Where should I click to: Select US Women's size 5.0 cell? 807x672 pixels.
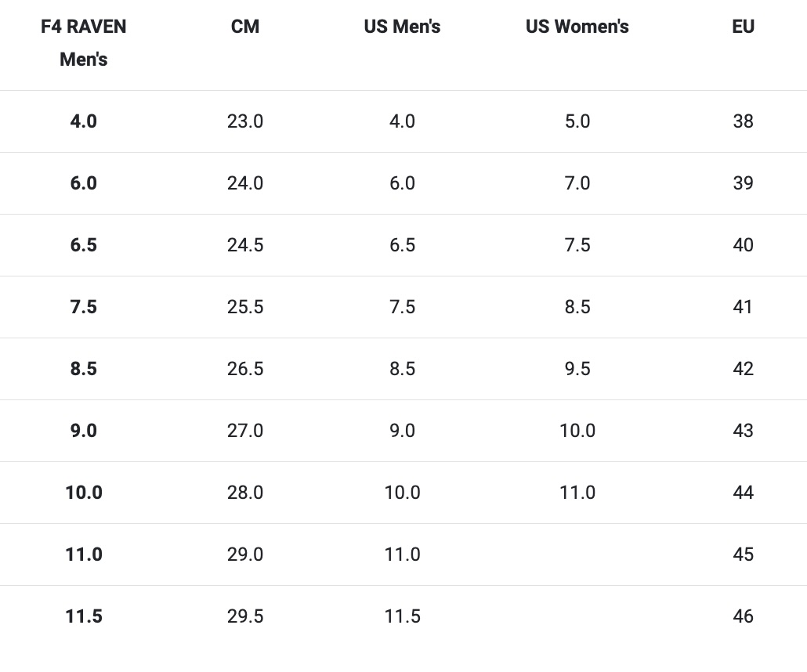pyautogui.click(x=577, y=121)
